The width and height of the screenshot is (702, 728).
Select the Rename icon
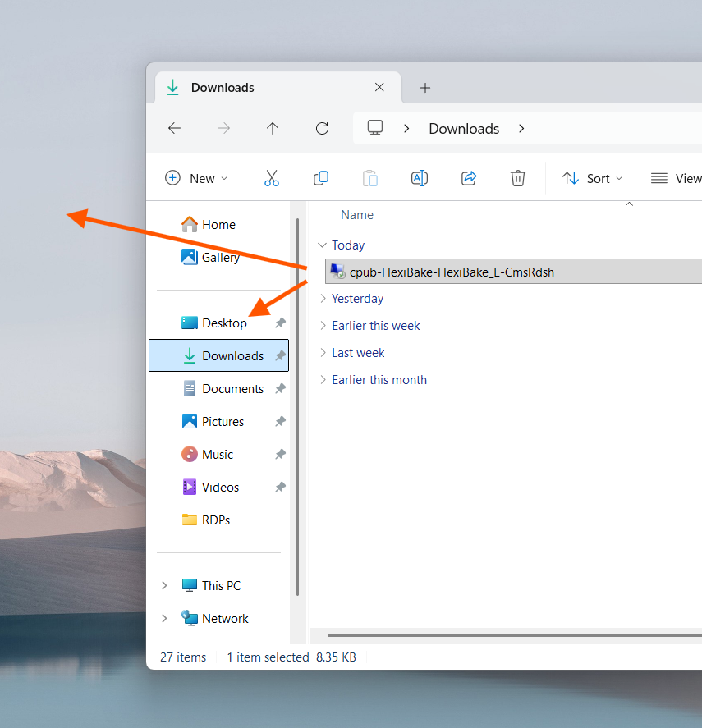[x=420, y=178]
